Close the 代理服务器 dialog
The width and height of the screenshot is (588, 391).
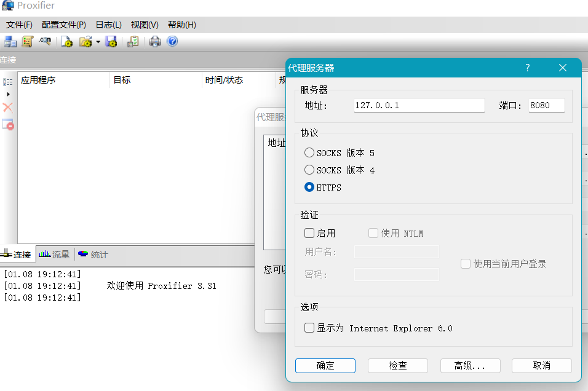pyautogui.click(x=563, y=68)
